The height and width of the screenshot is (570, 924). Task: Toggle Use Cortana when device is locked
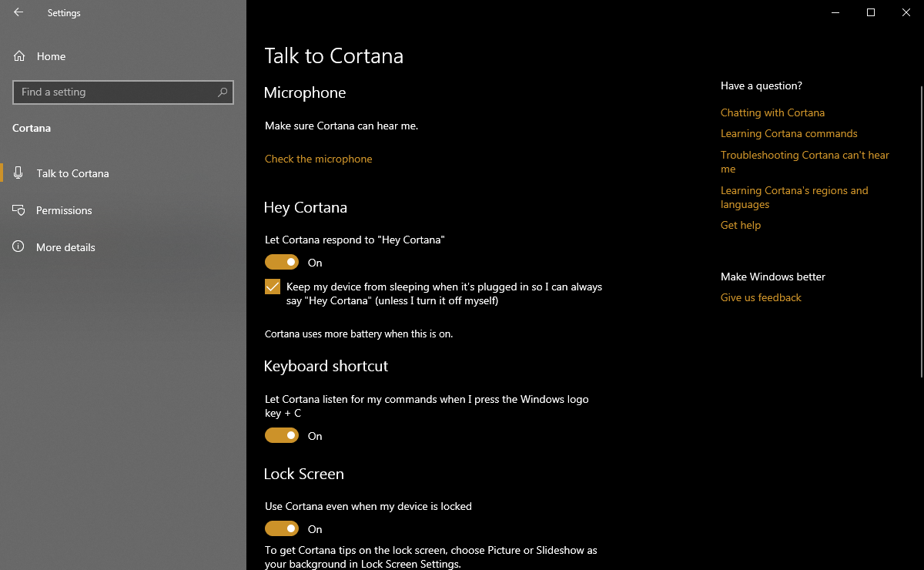[282, 529]
